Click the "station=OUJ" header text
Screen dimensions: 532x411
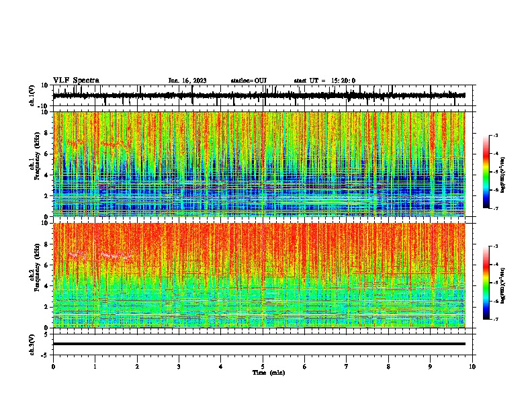249,81
